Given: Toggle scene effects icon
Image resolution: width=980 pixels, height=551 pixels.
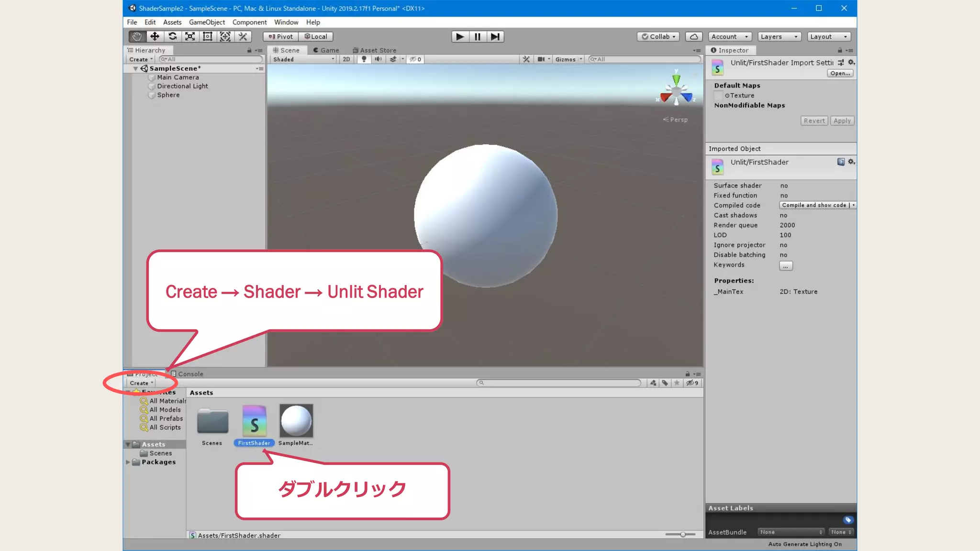Looking at the screenshot, I should (393, 59).
